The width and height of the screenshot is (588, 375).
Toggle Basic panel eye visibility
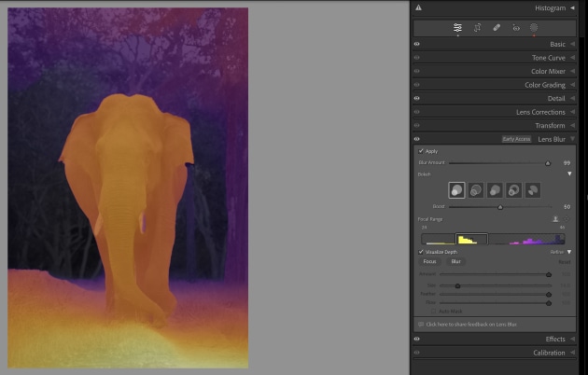[416, 44]
